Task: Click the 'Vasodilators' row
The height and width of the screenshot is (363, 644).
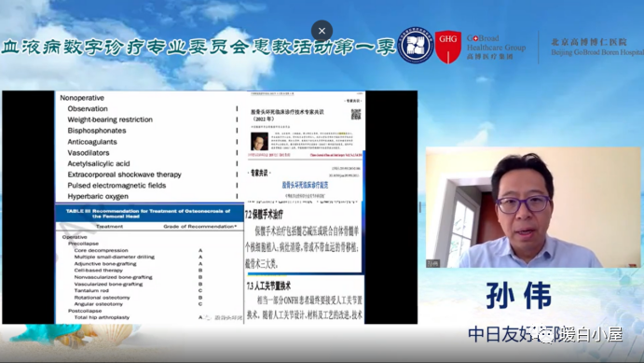Action: click(152, 152)
